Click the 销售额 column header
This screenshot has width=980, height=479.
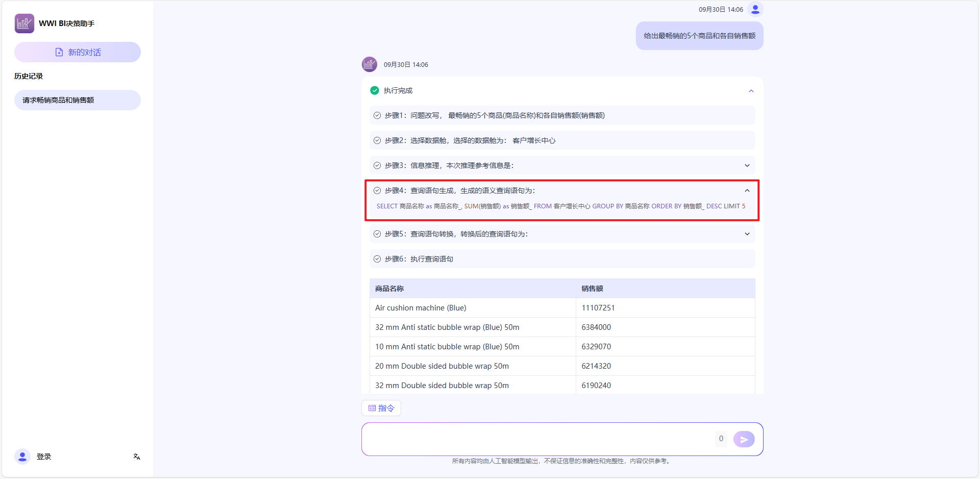[x=592, y=289]
